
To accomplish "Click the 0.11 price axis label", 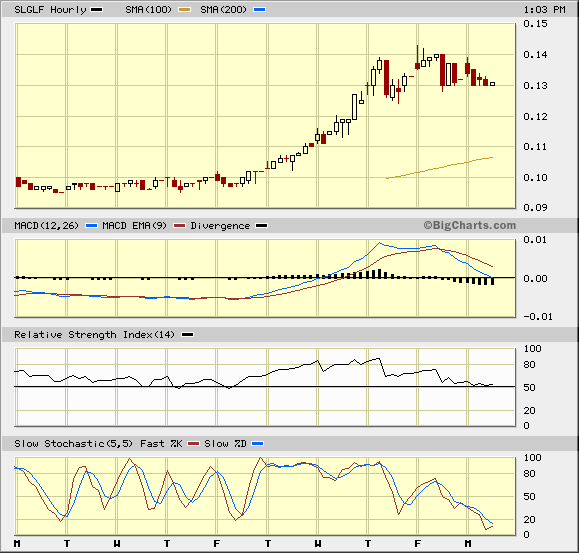I will point(535,147).
